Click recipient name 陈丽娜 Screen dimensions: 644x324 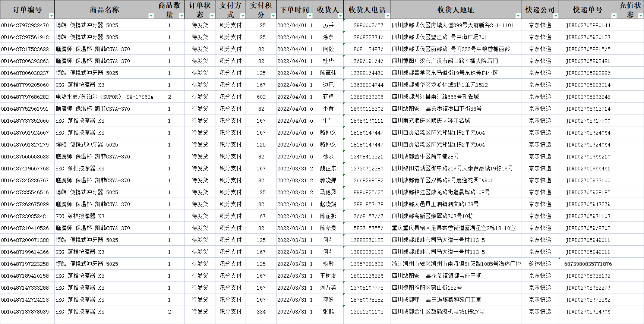(328, 216)
